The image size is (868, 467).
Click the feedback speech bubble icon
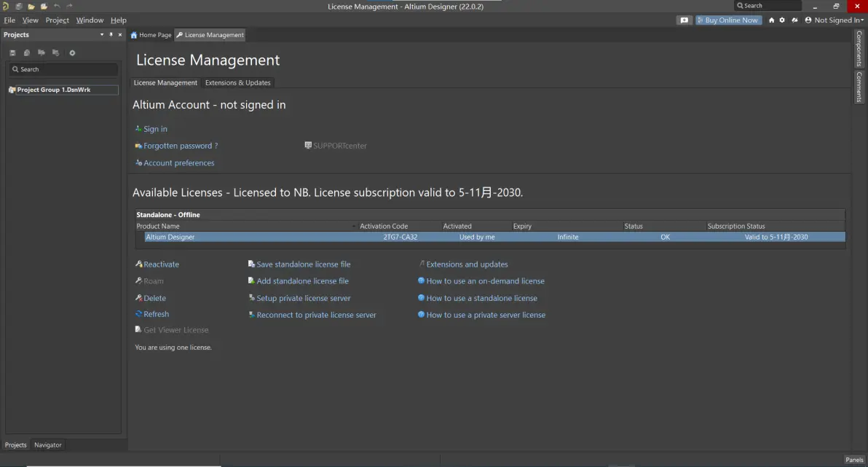[x=684, y=20]
